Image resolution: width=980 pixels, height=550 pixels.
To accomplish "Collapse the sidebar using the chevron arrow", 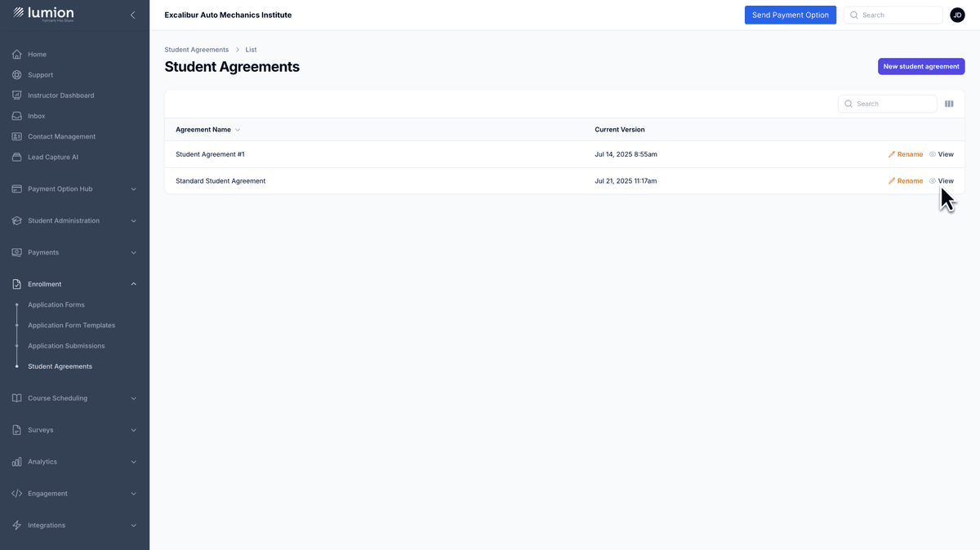I will pyautogui.click(x=132, y=14).
